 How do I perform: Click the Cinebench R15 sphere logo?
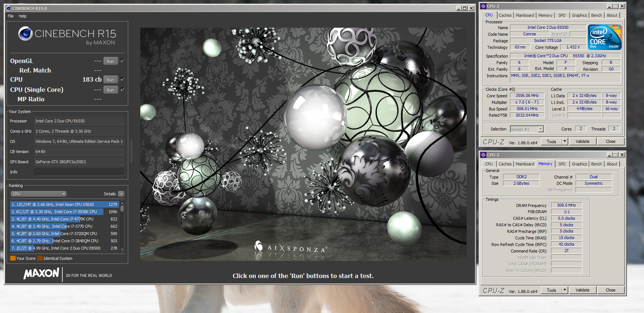point(25,34)
